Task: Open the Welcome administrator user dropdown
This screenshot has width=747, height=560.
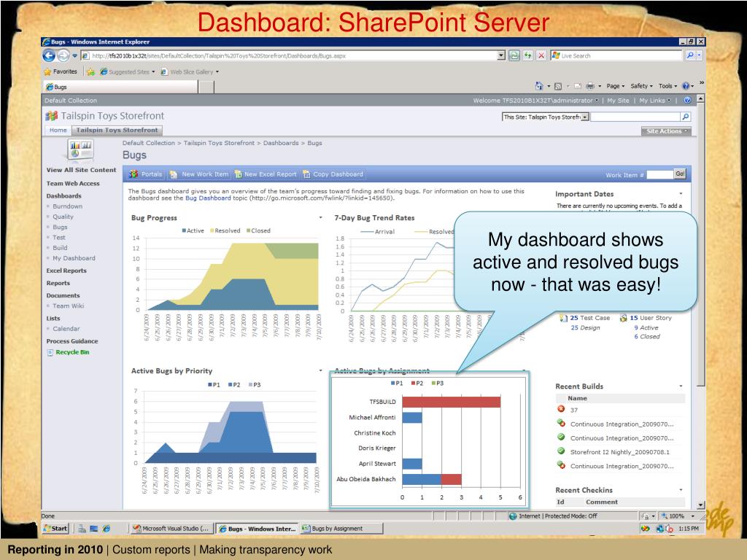Action: tap(536, 101)
